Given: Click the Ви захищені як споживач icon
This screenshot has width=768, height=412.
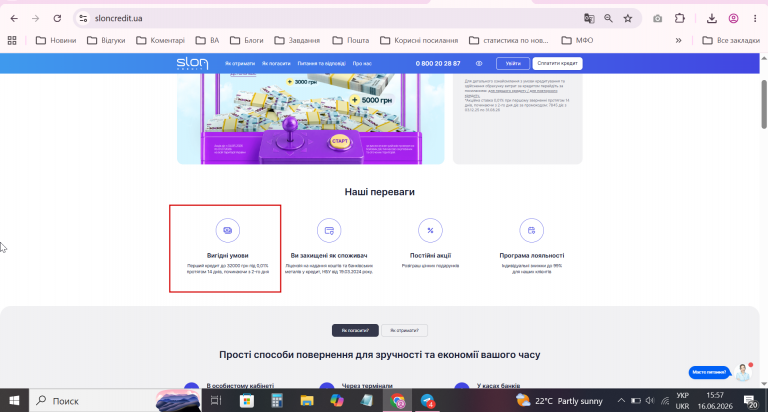Looking at the screenshot, I should pos(329,230).
